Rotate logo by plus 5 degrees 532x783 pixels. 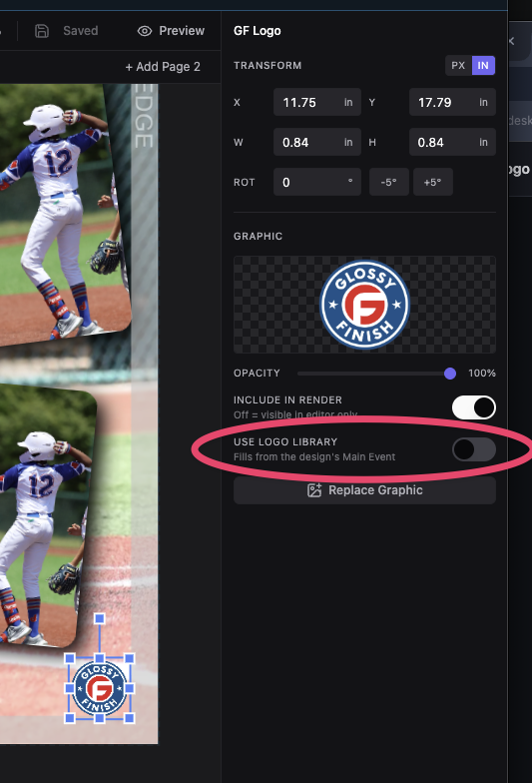tap(433, 182)
